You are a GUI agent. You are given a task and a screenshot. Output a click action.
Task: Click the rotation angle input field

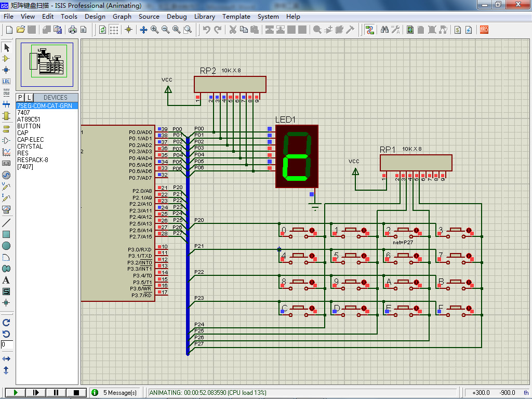(6, 344)
